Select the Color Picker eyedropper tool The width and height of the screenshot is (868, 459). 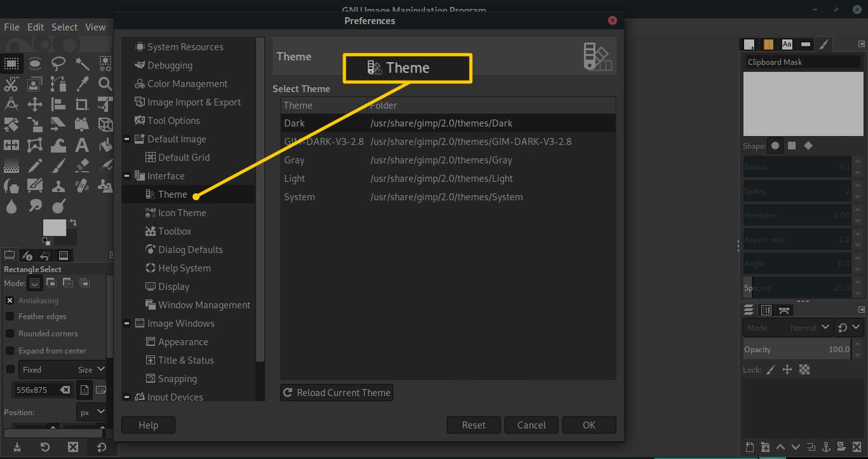coord(82,83)
